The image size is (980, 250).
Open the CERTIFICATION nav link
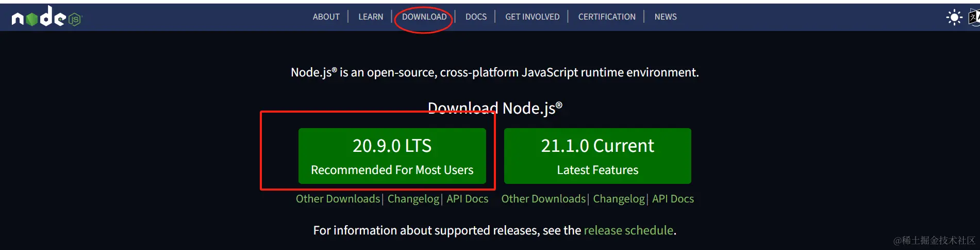point(607,17)
